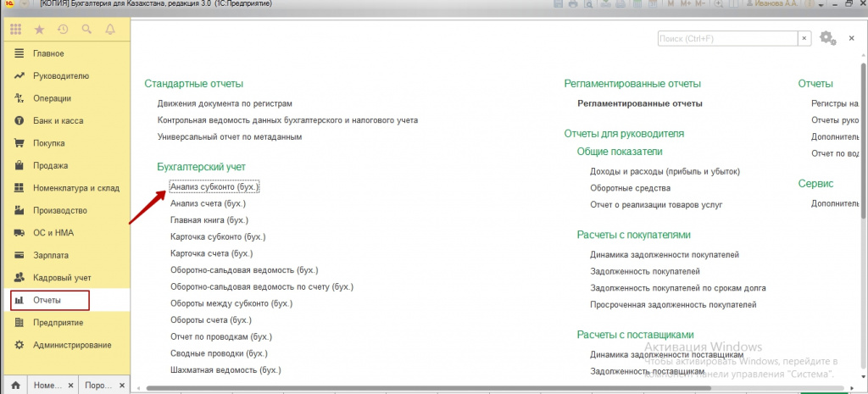Open the gear settings icon near the search field

(827, 37)
